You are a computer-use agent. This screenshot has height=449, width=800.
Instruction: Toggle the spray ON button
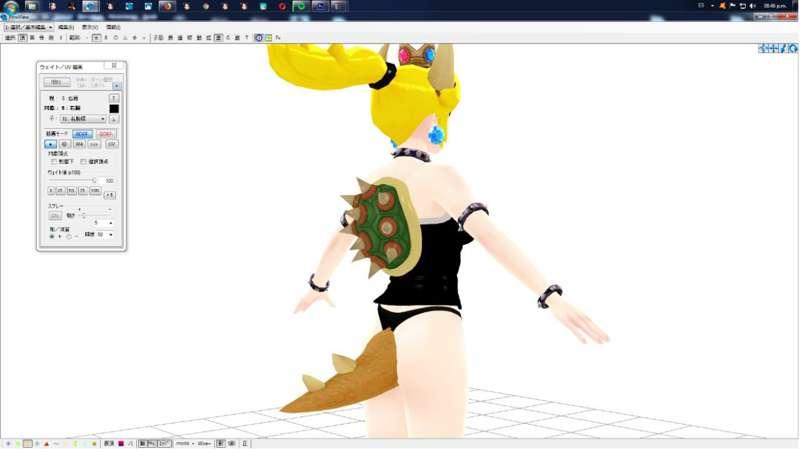pyautogui.click(x=55, y=215)
